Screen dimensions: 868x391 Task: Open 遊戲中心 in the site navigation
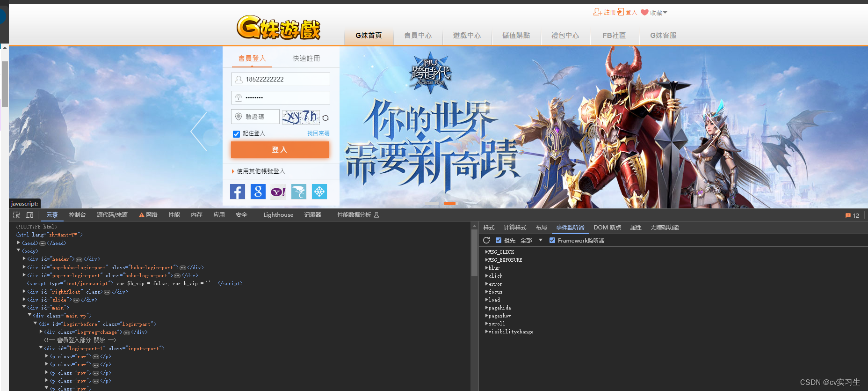click(467, 36)
